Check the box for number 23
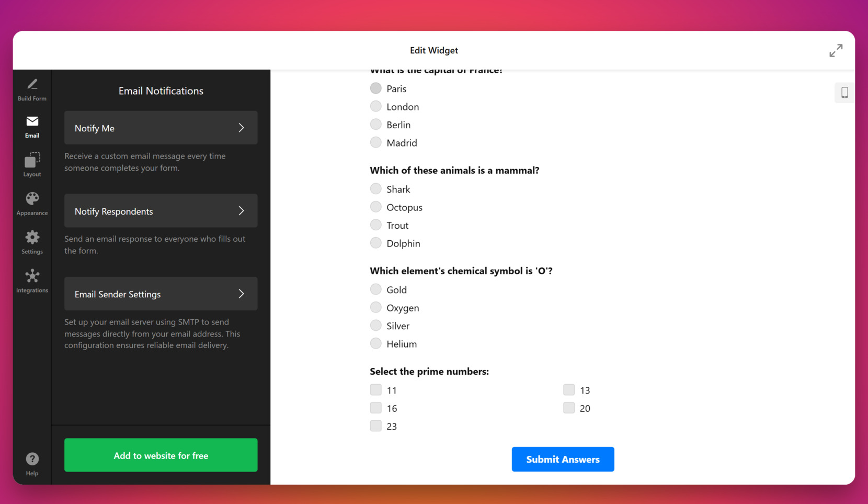 [375, 426]
